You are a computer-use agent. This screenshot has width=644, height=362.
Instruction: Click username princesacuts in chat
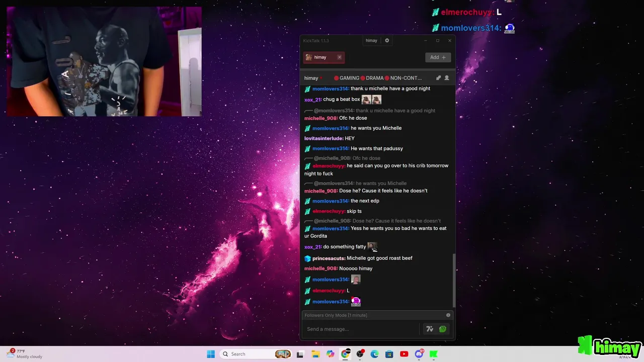pyautogui.click(x=329, y=258)
